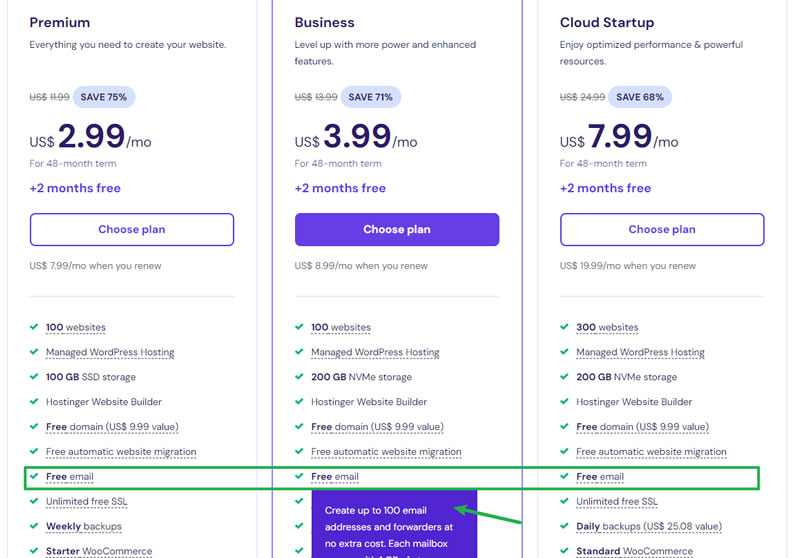
Task: Select Free automatic website migration in Cloud Startup
Action: [652, 452]
